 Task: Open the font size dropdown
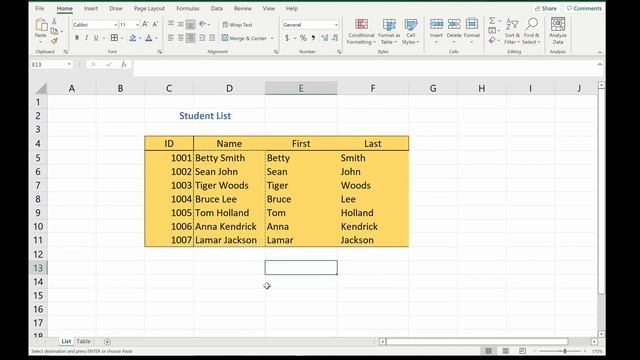click(x=137, y=25)
